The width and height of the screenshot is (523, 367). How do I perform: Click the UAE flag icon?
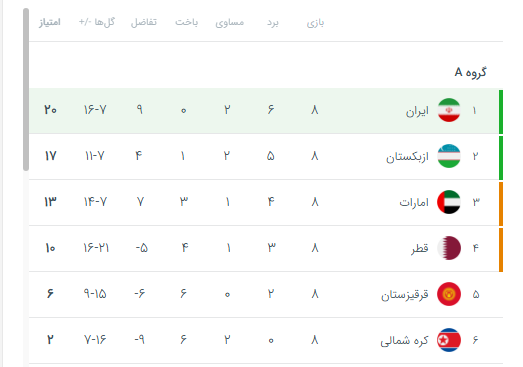click(449, 202)
